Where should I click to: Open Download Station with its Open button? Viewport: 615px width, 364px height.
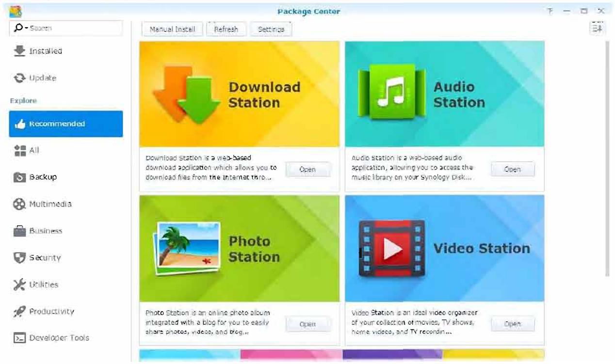[307, 170]
